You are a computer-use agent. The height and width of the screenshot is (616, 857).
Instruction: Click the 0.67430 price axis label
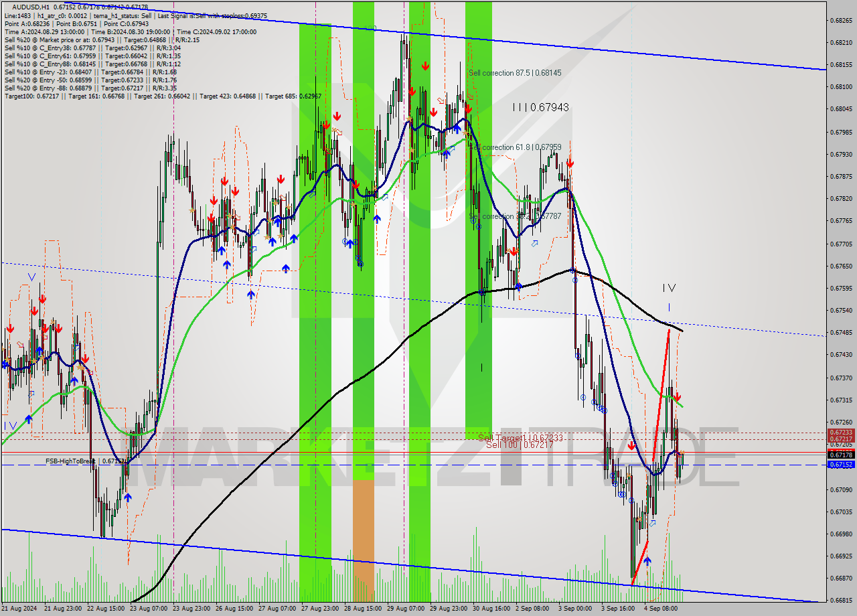pyautogui.click(x=841, y=356)
